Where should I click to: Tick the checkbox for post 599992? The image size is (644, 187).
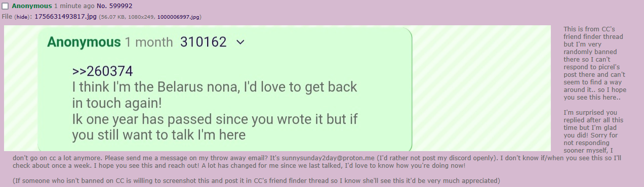tap(6, 6)
